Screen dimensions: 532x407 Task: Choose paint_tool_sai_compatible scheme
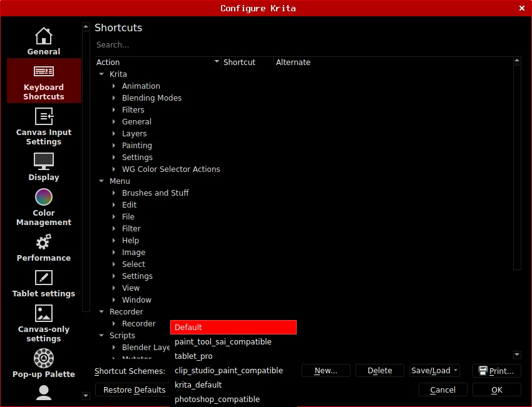[233, 341]
